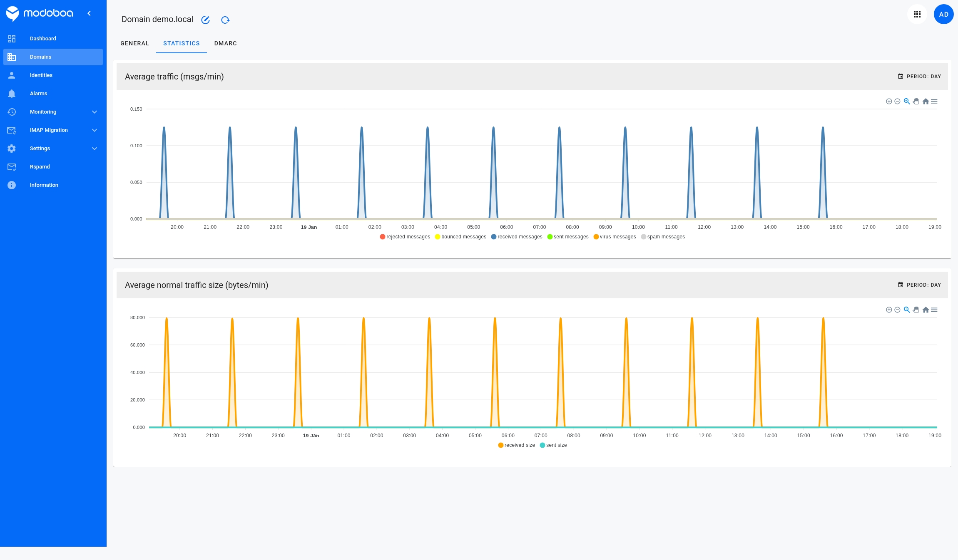Click the refresh domain icon
958x560 pixels.
click(225, 20)
